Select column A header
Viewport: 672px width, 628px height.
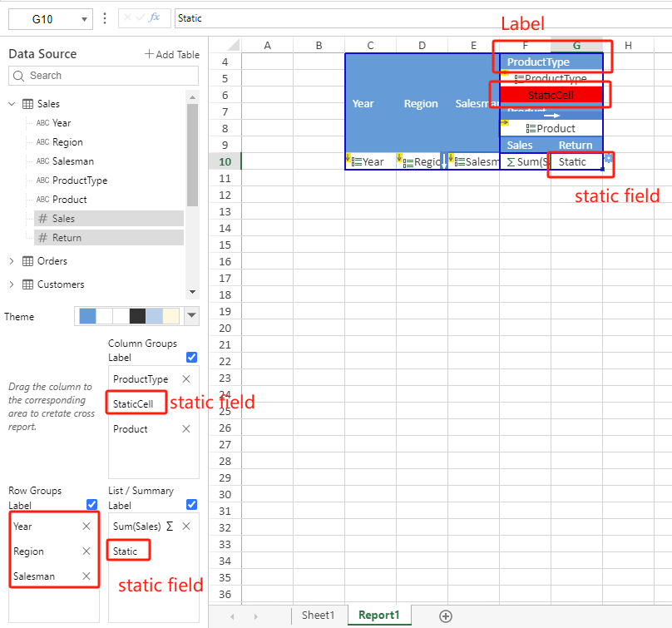tap(268, 46)
